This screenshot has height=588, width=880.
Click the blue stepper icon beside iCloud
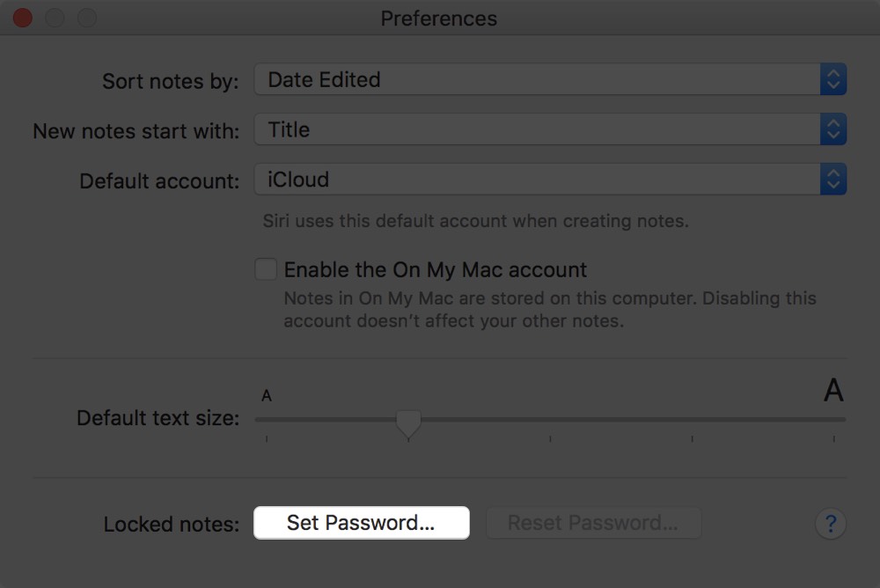(x=832, y=179)
